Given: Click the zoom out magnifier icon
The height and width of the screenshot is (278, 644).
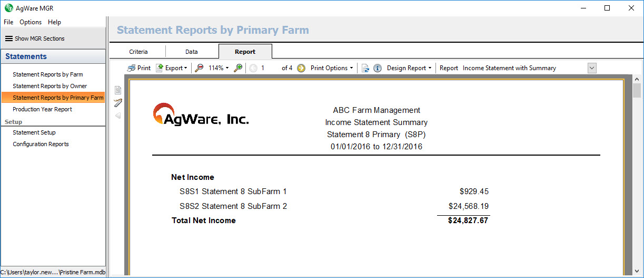Looking at the screenshot, I should click(x=199, y=68).
